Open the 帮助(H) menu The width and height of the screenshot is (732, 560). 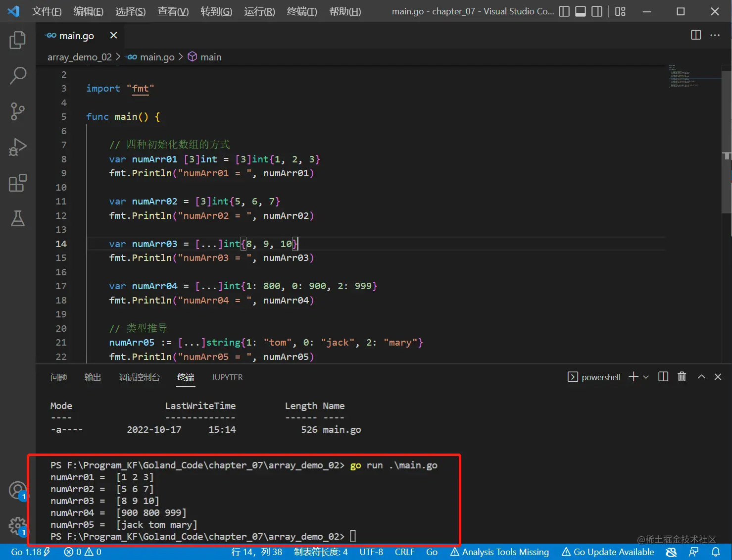click(345, 11)
